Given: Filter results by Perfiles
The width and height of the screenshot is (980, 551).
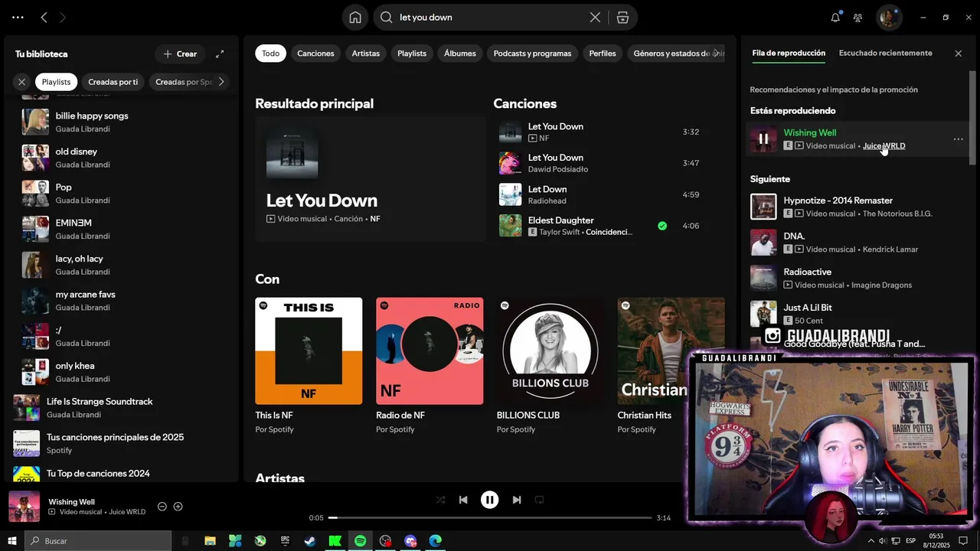Looking at the screenshot, I should pyautogui.click(x=603, y=54).
